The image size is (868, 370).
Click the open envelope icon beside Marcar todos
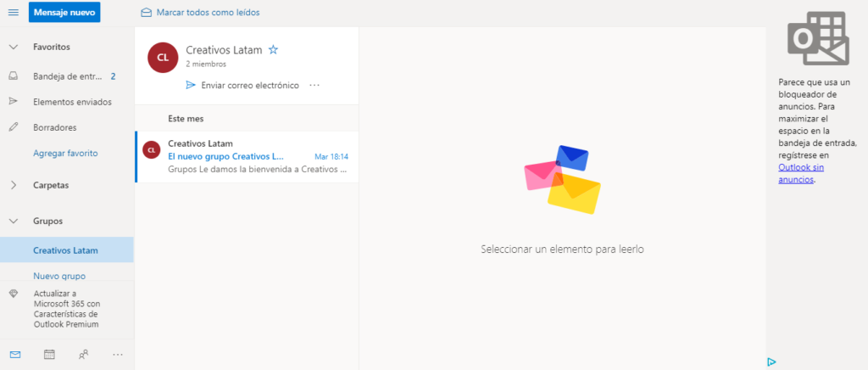(x=146, y=12)
